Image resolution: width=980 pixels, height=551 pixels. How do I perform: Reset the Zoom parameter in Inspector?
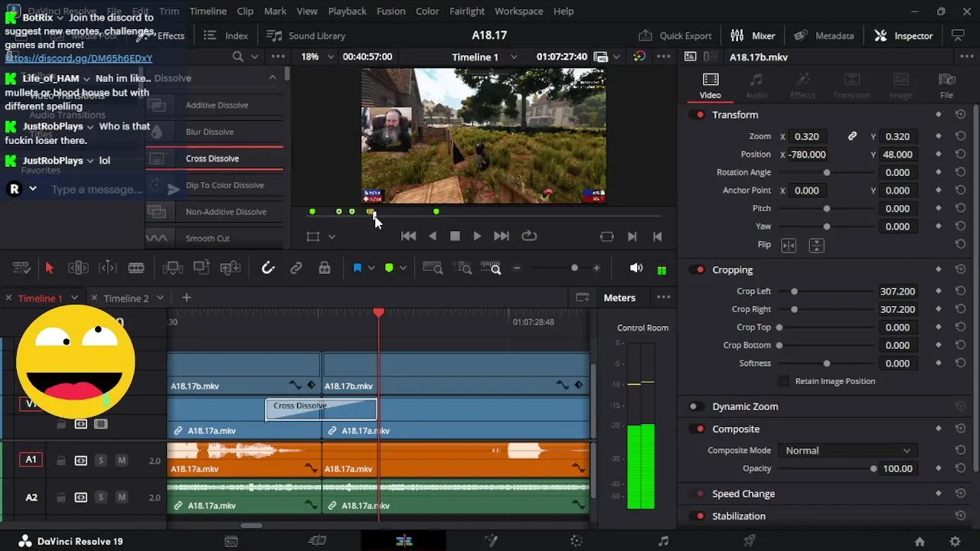pos(960,136)
